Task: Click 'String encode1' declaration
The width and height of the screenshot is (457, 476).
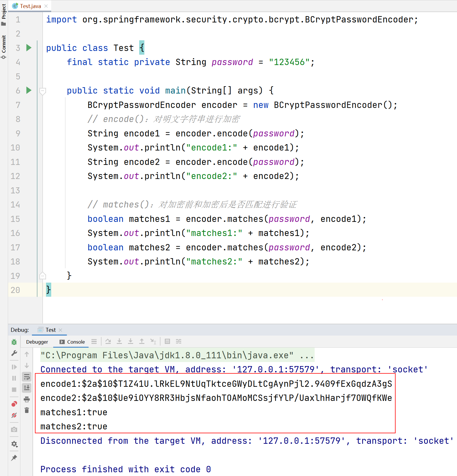Action: pyautogui.click(x=124, y=133)
